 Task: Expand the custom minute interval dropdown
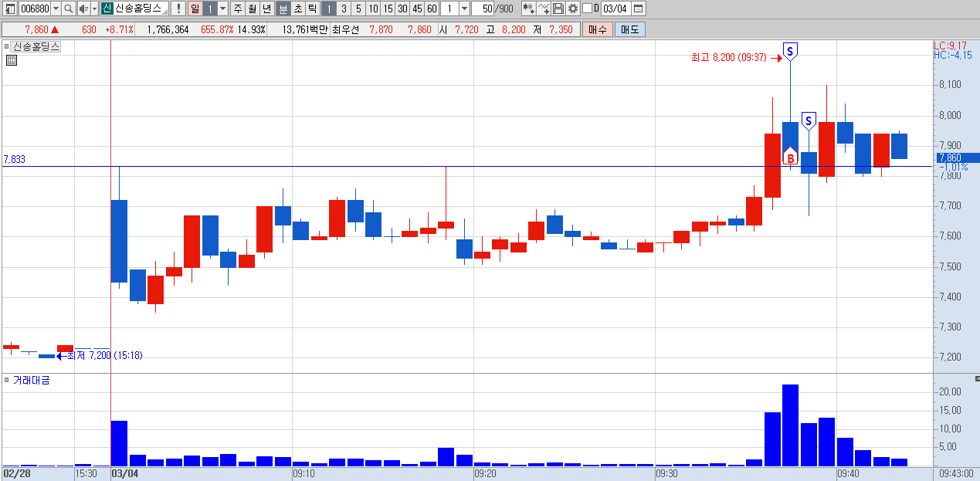click(464, 8)
